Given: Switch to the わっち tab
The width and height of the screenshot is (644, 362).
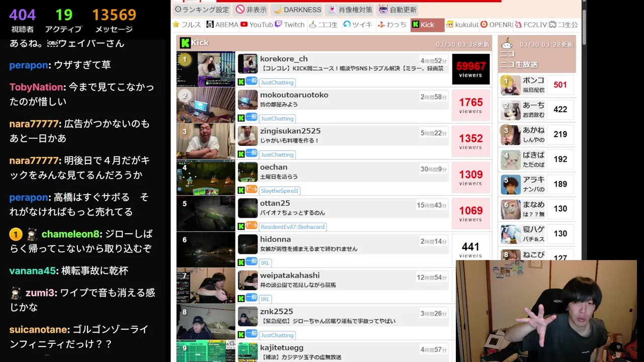Looking at the screenshot, I should 392,25.
